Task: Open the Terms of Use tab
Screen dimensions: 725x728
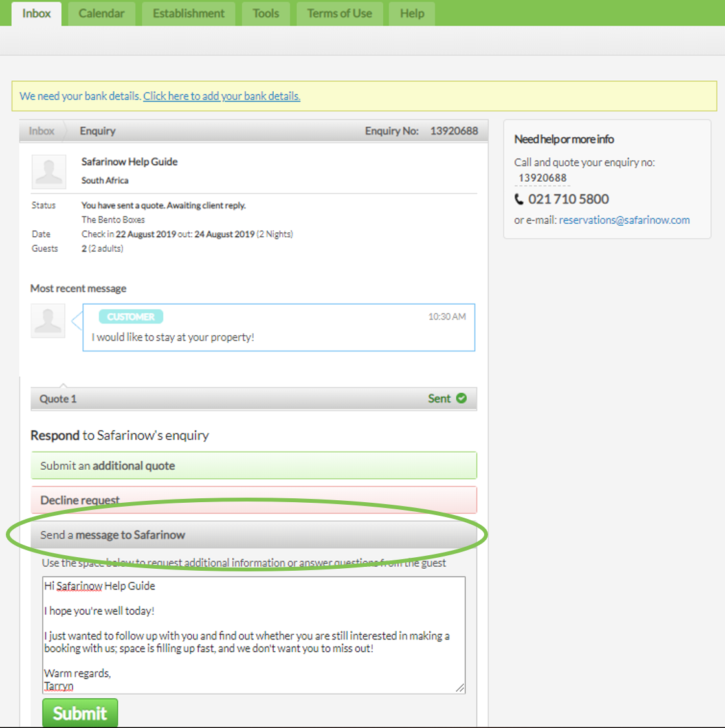Action: [339, 14]
